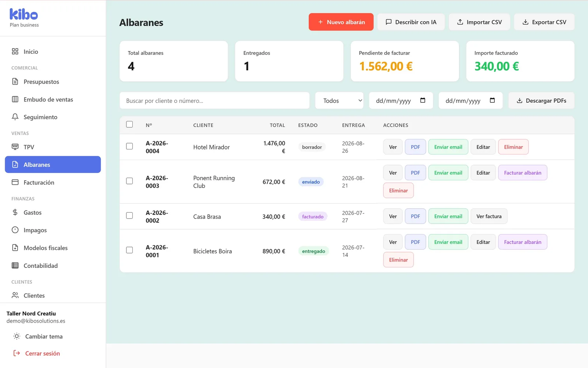Click the Gastos dollar icon
The height and width of the screenshot is (368, 588).
click(15, 212)
